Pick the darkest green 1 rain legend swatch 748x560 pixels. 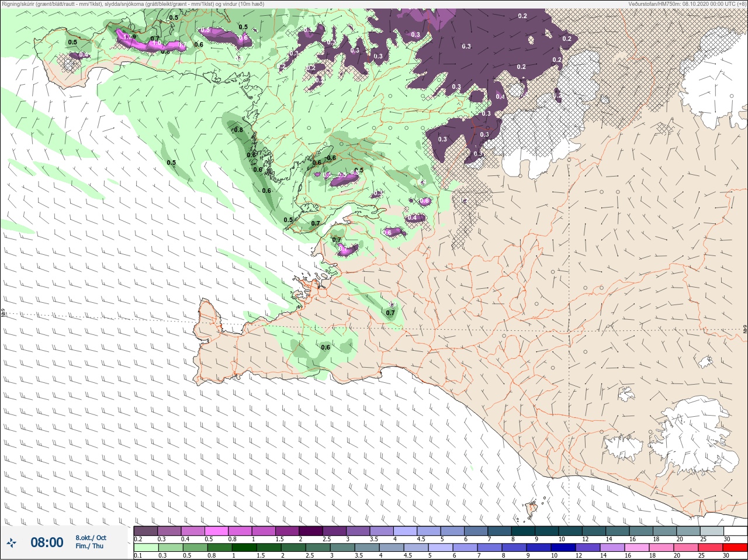pyautogui.click(x=244, y=548)
